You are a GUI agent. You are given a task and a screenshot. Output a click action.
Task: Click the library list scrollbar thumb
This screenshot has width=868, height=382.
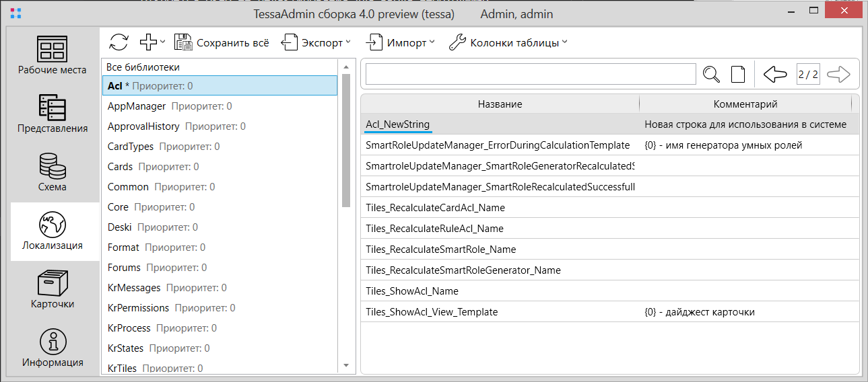coord(346,140)
